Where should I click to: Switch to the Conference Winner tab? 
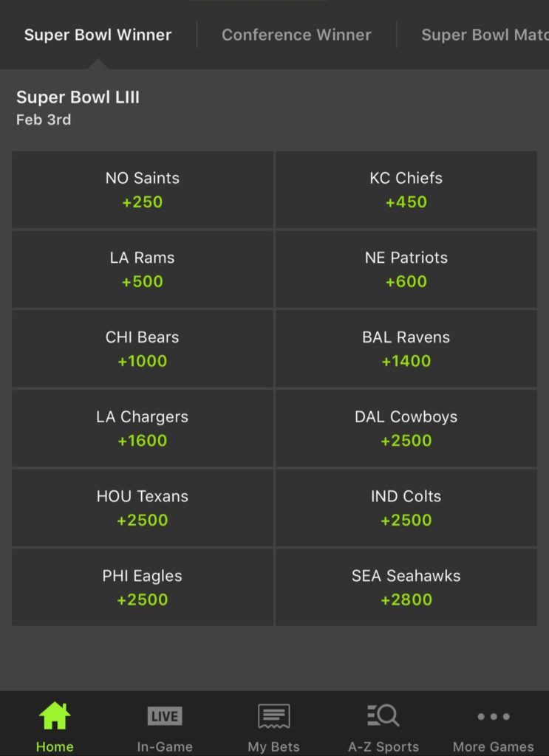[x=296, y=35]
